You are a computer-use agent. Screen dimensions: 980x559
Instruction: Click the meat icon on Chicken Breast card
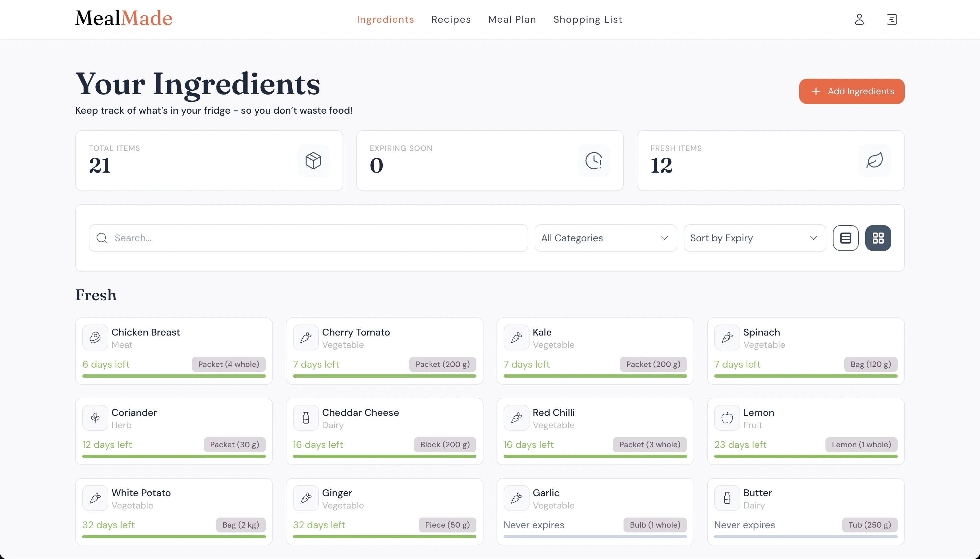(95, 337)
